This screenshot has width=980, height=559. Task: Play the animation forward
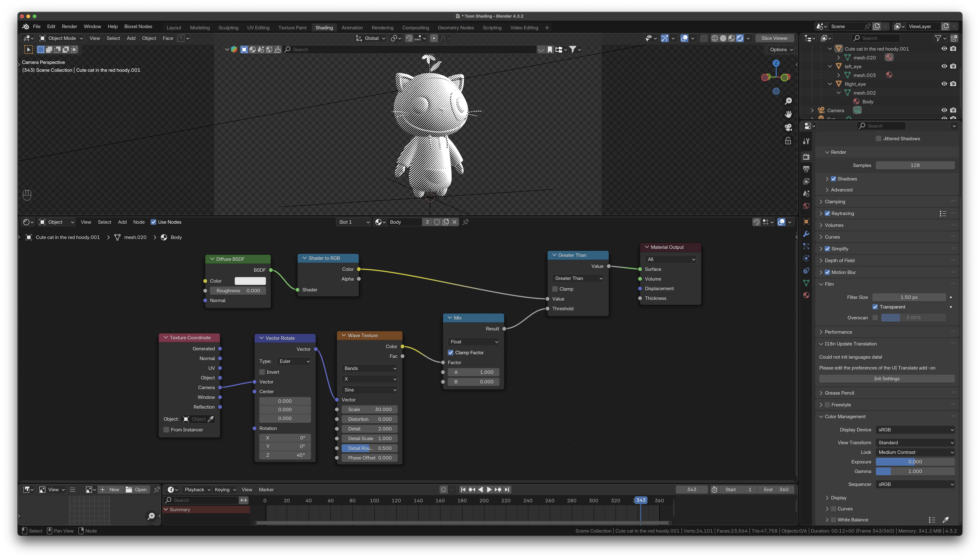point(489,490)
